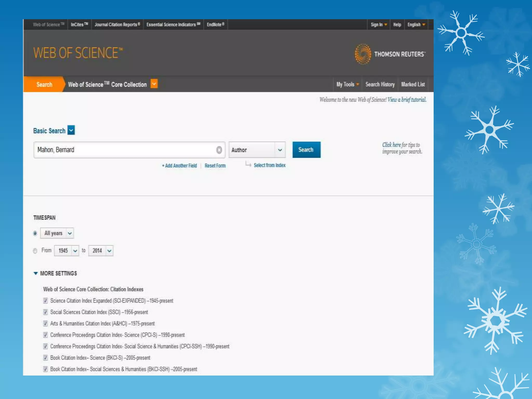The image size is (532, 399).
Task: Select the From year range radio button
Action: (35, 251)
